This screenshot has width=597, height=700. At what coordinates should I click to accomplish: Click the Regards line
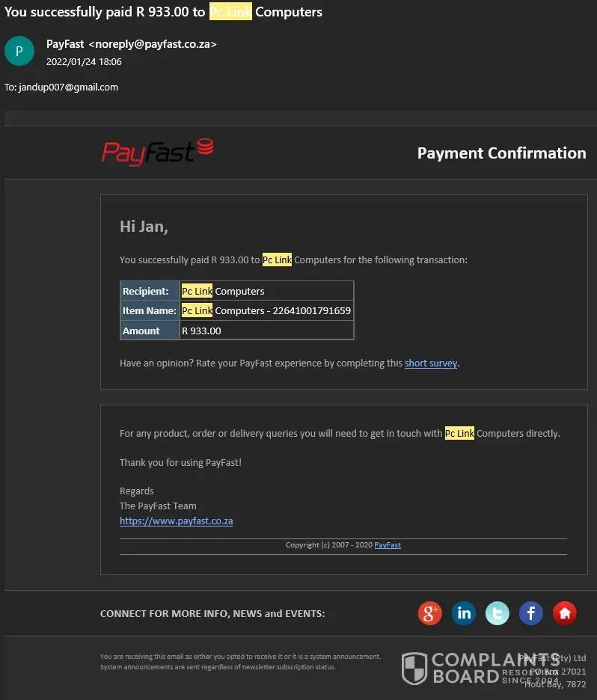click(x=137, y=491)
